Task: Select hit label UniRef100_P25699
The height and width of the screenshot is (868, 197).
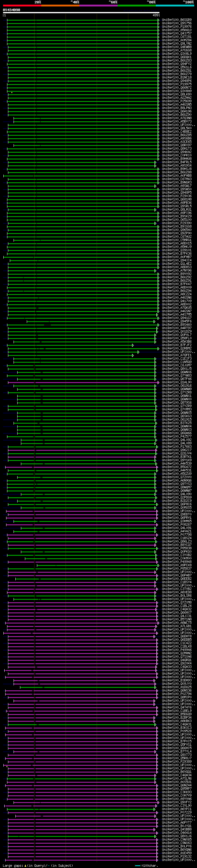Action: (177, 101)
